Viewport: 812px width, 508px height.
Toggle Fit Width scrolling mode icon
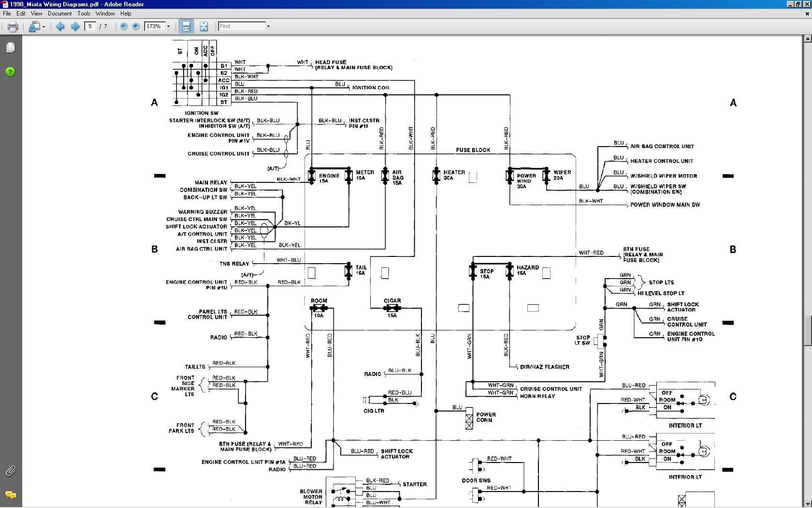[186, 27]
